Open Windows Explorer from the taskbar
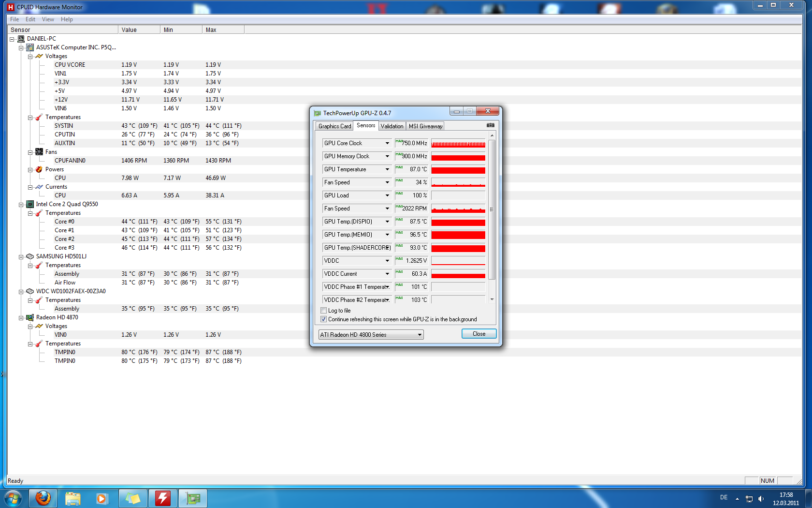The height and width of the screenshot is (508, 812). click(73, 498)
